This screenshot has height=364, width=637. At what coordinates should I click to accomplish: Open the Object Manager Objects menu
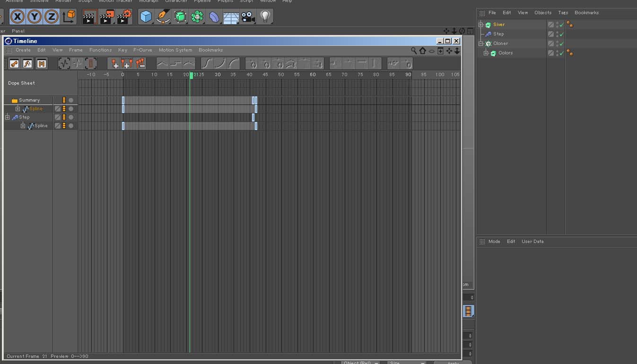(543, 13)
